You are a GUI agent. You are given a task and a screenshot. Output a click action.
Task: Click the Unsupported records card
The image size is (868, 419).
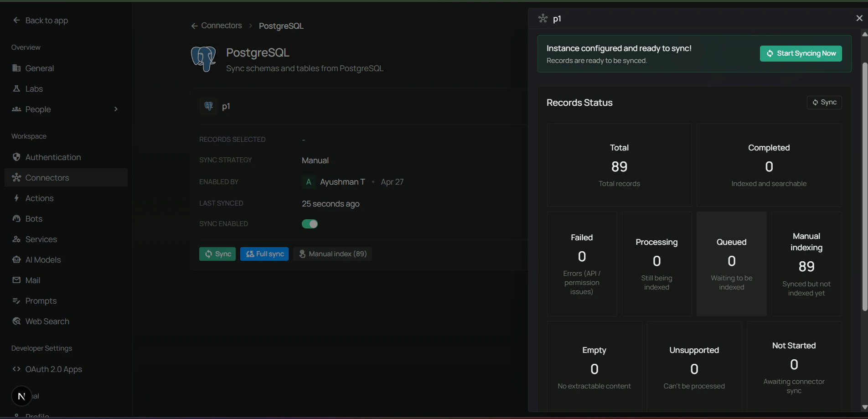click(x=694, y=367)
